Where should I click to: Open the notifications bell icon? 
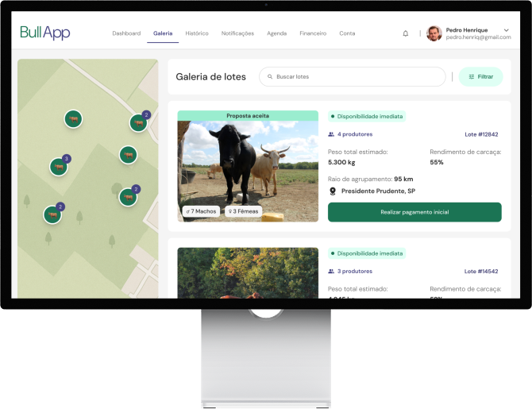point(406,33)
